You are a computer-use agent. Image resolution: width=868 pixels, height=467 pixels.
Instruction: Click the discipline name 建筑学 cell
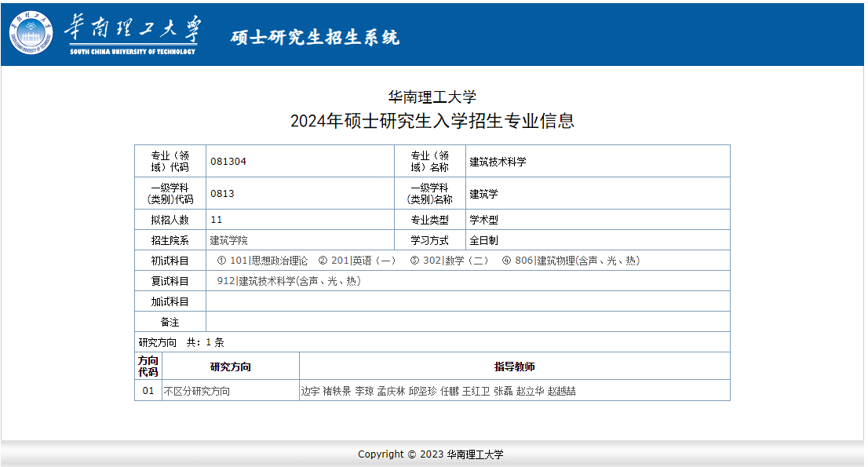coord(598,194)
